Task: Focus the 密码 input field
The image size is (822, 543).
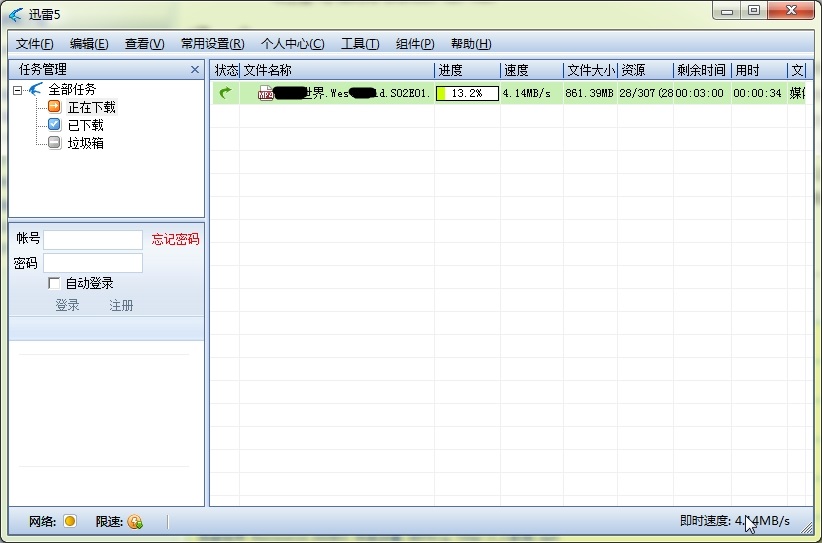Action: coord(93,263)
